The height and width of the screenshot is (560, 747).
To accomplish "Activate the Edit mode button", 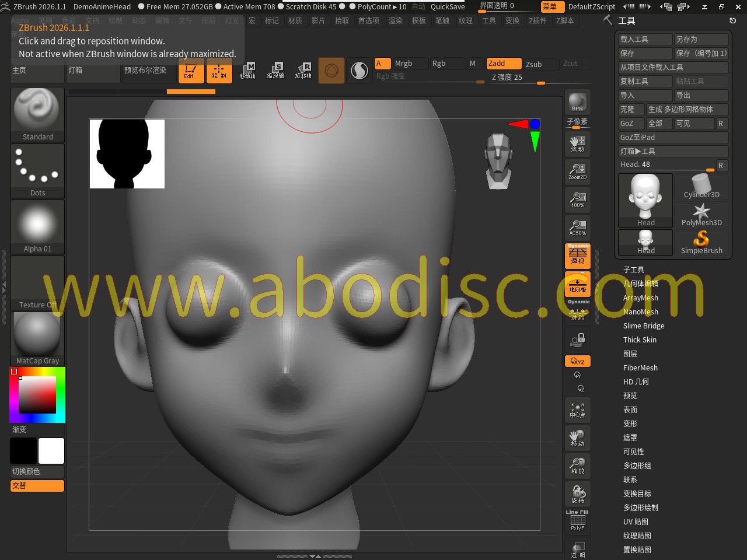I will pyautogui.click(x=191, y=72).
